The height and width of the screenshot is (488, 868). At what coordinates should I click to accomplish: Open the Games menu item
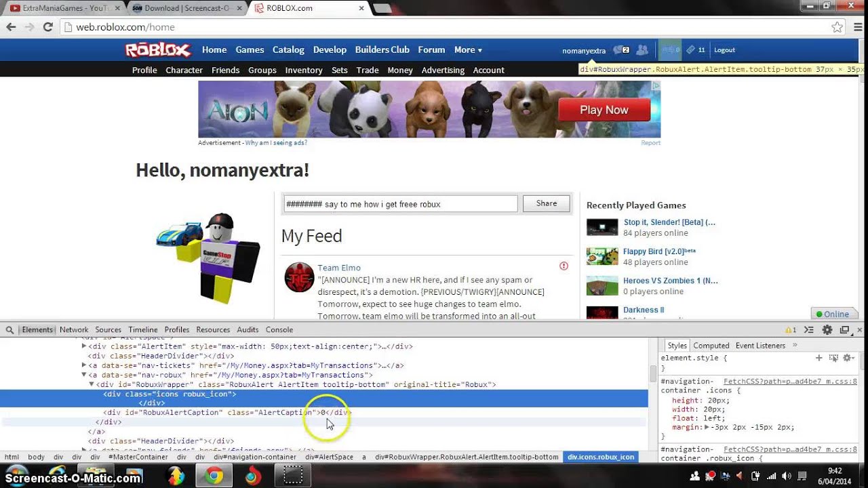(250, 50)
